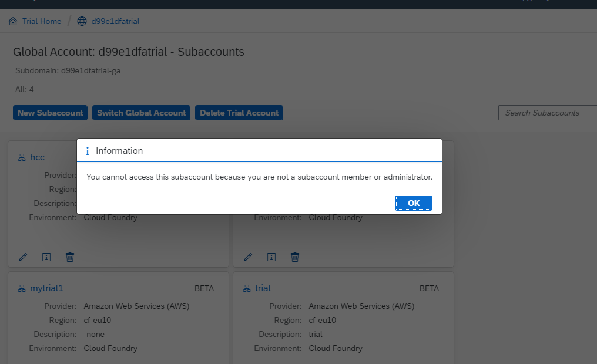Image resolution: width=597 pixels, height=364 pixels.
Task: Click the Delete Trial Account button
Action: [239, 113]
